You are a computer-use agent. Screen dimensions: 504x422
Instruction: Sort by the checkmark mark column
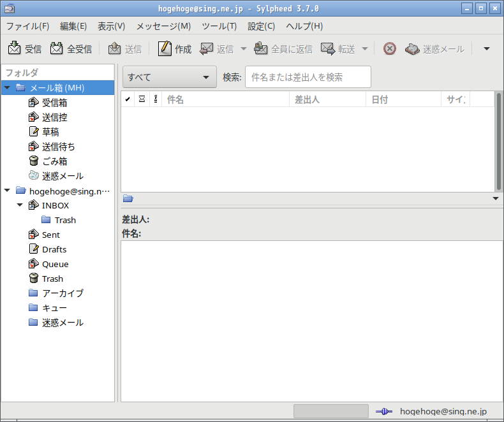tap(128, 99)
